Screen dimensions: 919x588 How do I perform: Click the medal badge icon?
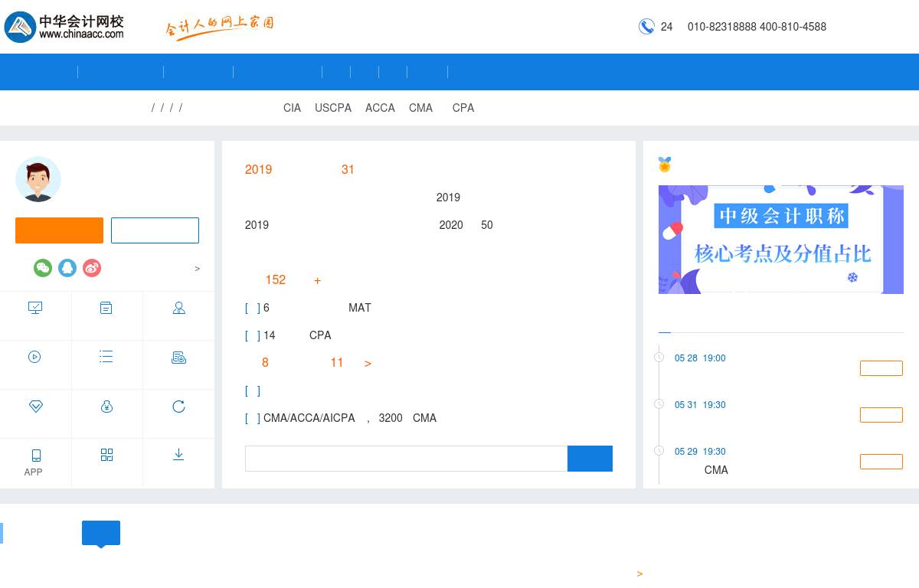(665, 165)
